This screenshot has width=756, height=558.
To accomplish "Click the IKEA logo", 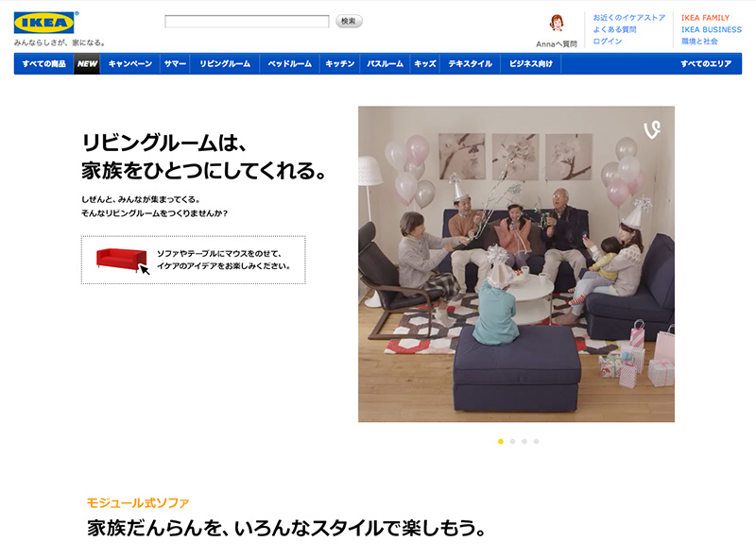I will coord(44,23).
